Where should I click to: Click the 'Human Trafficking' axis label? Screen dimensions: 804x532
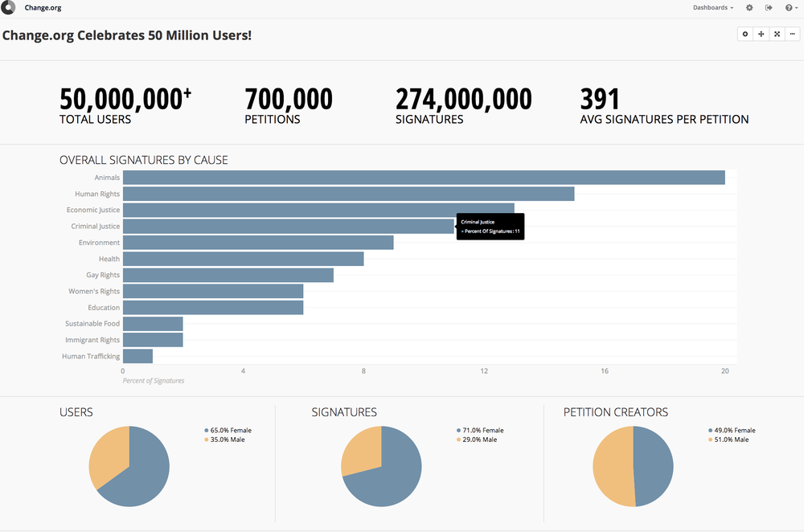click(x=91, y=356)
